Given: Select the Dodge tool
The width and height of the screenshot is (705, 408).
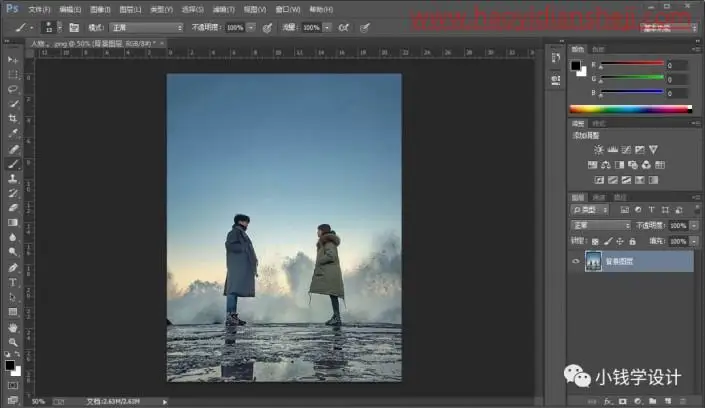Looking at the screenshot, I should point(13,252).
